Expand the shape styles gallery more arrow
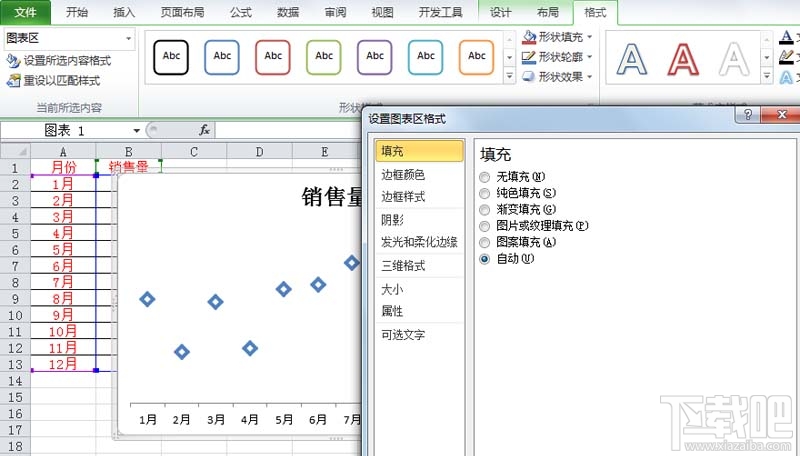 point(509,77)
